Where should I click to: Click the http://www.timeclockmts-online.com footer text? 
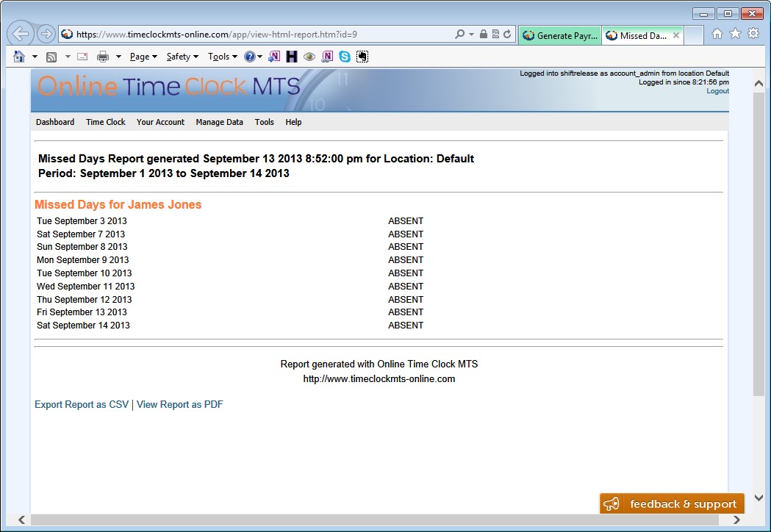(379, 379)
